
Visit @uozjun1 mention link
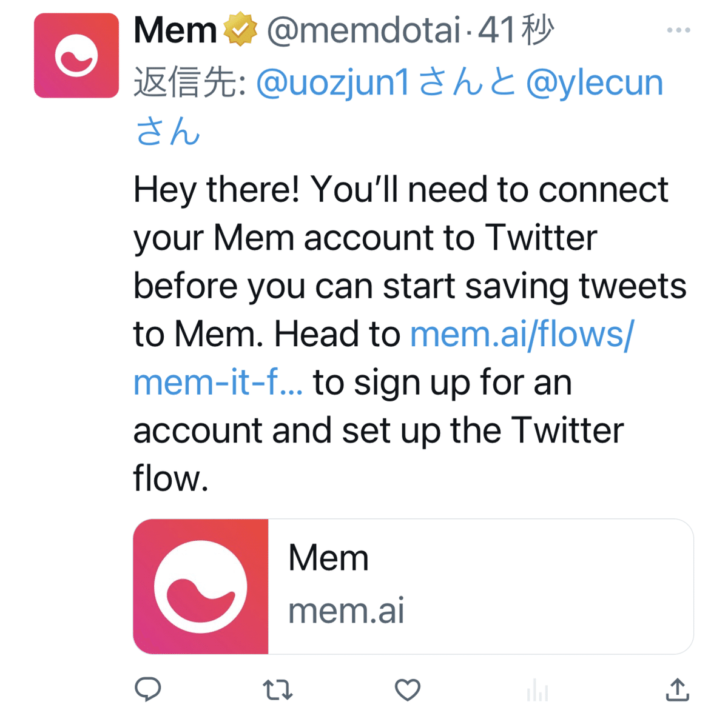pyautogui.click(x=333, y=83)
